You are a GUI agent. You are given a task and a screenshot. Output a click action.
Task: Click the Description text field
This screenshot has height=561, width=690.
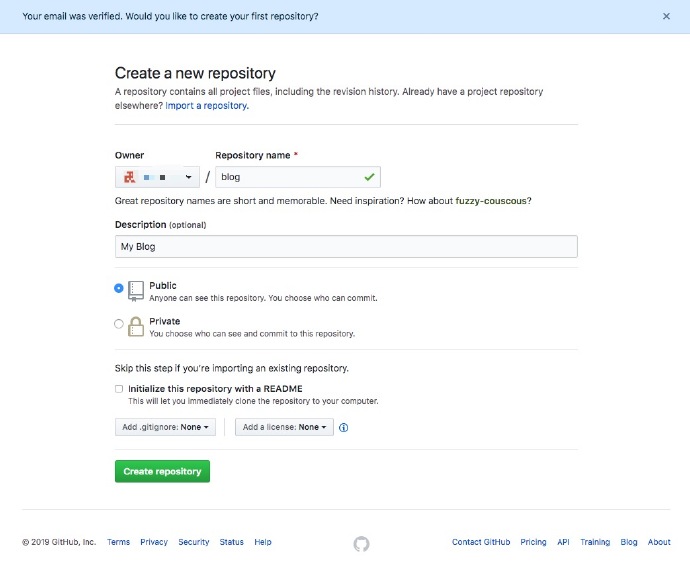pyautogui.click(x=346, y=246)
